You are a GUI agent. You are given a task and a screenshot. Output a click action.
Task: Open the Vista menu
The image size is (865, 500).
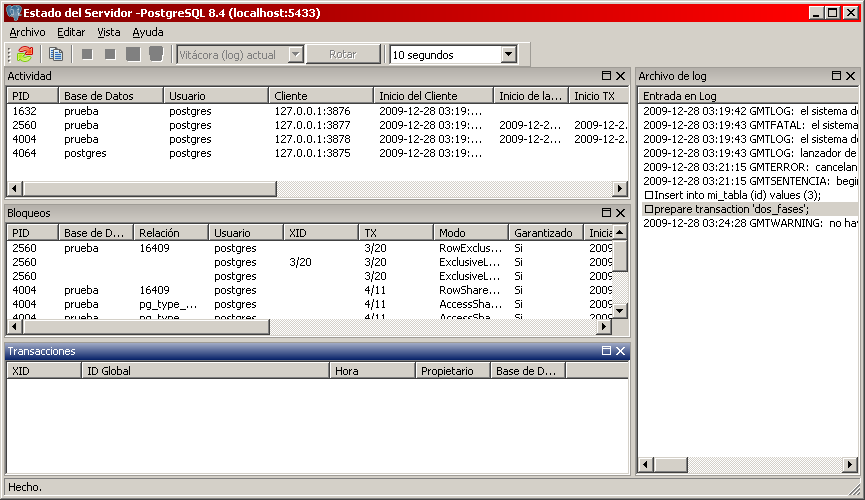click(x=109, y=32)
